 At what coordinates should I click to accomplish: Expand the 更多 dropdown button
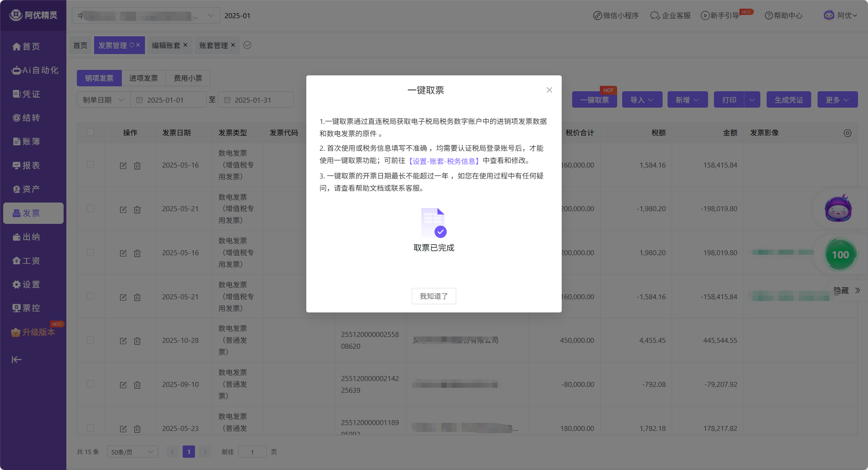tap(837, 100)
